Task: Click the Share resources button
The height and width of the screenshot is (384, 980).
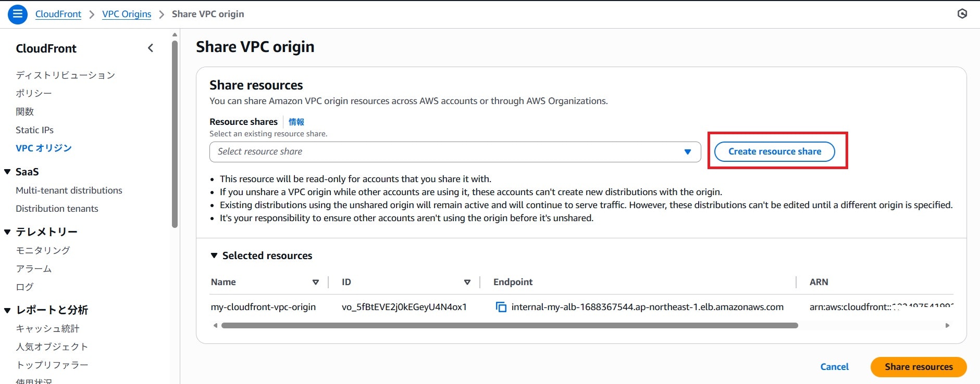Action: coord(919,367)
